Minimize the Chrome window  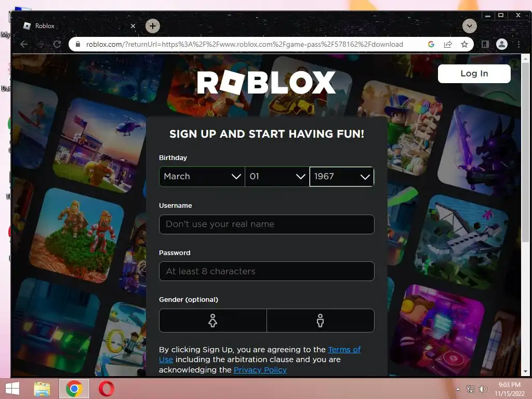[488, 15]
